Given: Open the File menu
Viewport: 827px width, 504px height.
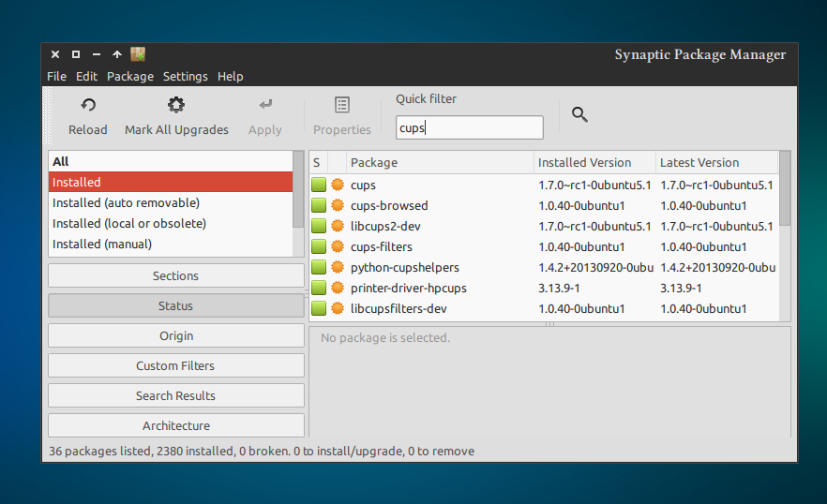Looking at the screenshot, I should 56,77.
